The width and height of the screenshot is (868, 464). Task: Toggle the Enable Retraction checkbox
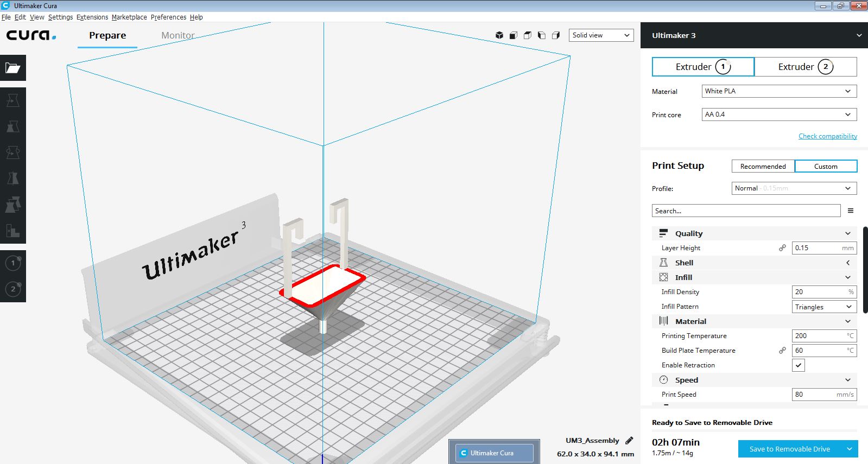[x=799, y=365]
